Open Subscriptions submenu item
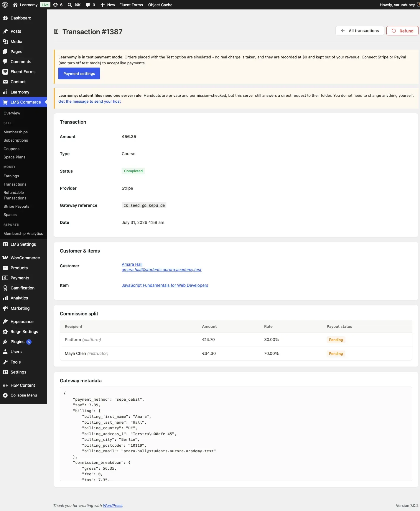The height and width of the screenshot is (511, 420). (x=16, y=140)
